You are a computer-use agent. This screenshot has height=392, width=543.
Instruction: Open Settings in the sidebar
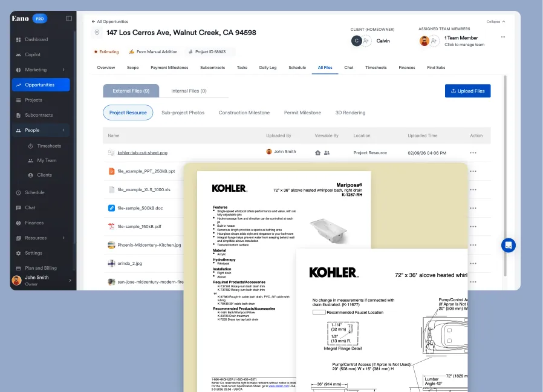pyautogui.click(x=33, y=253)
